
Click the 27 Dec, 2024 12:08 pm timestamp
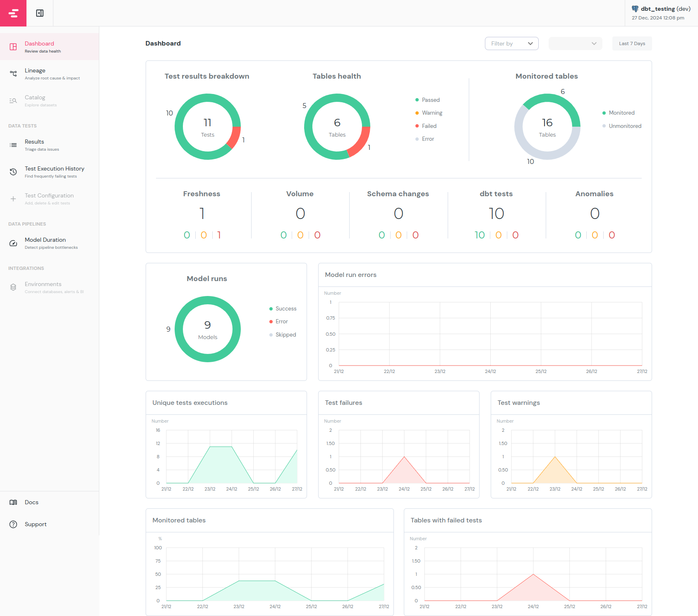(x=658, y=18)
